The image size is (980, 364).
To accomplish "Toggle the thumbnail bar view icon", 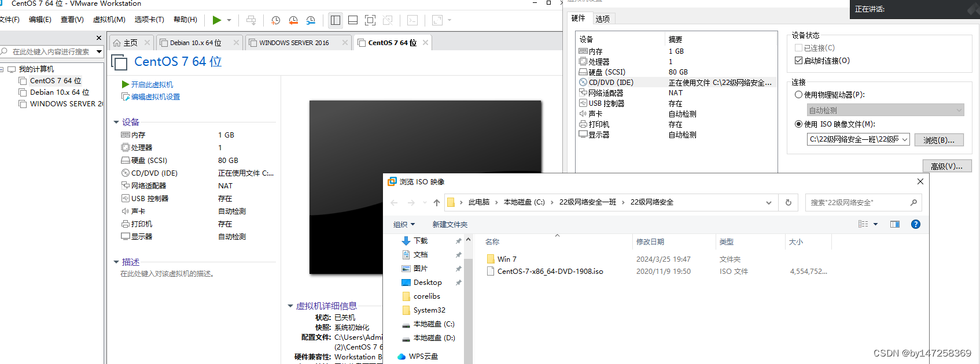I will [353, 20].
